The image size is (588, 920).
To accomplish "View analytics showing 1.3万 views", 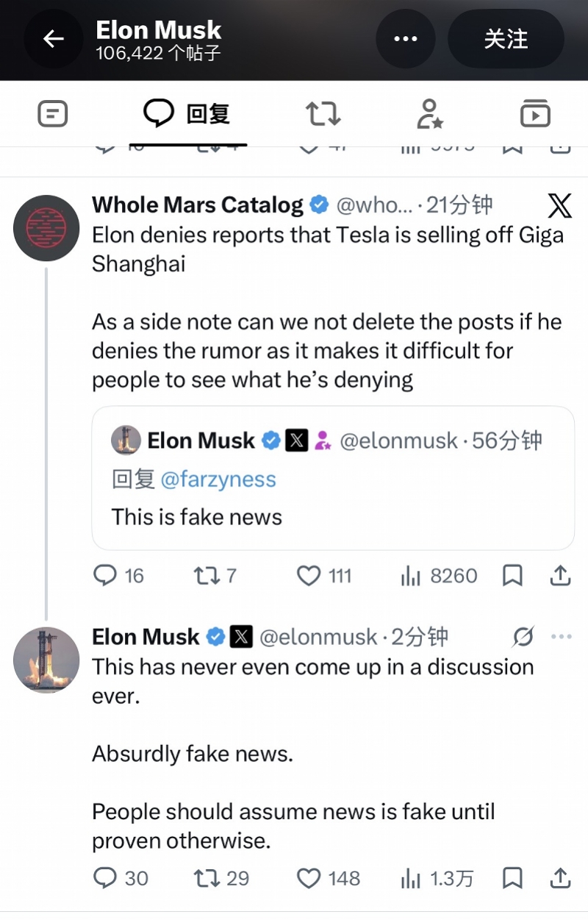I will click(x=437, y=878).
